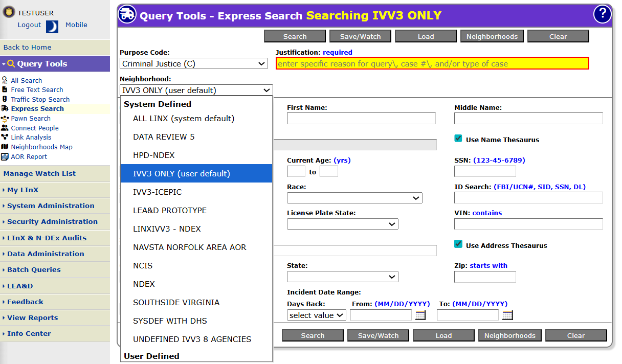This screenshot has width=622, height=364.
Task: Open the From date calendar picker
Action: [420, 315]
